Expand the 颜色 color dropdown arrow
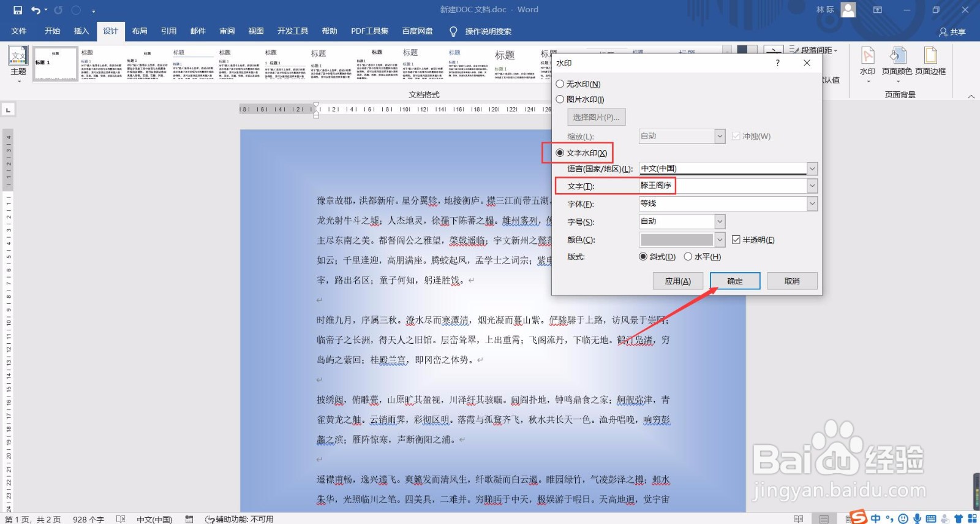The width and height of the screenshot is (980, 524). [x=720, y=240]
